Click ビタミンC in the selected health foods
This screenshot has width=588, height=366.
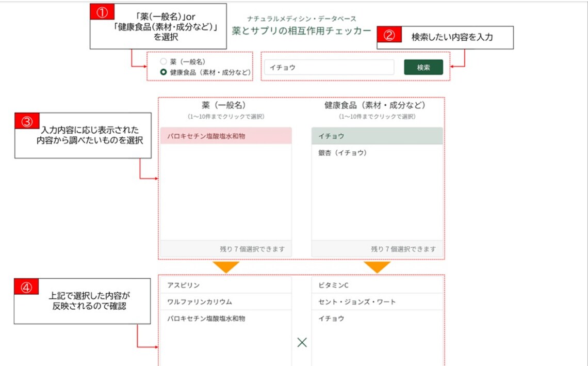click(x=377, y=285)
